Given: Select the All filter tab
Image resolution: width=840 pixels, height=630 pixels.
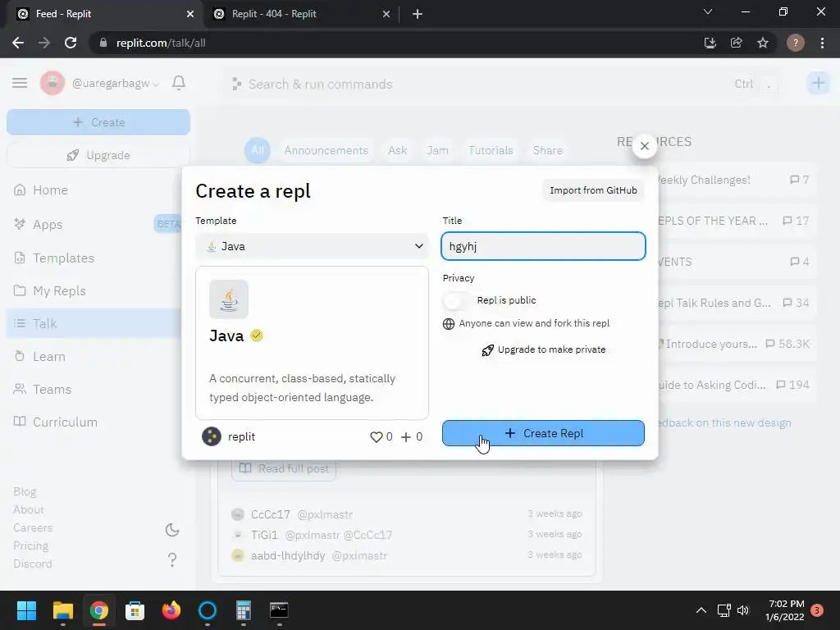Looking at the screenshot, I should point(258,151).
